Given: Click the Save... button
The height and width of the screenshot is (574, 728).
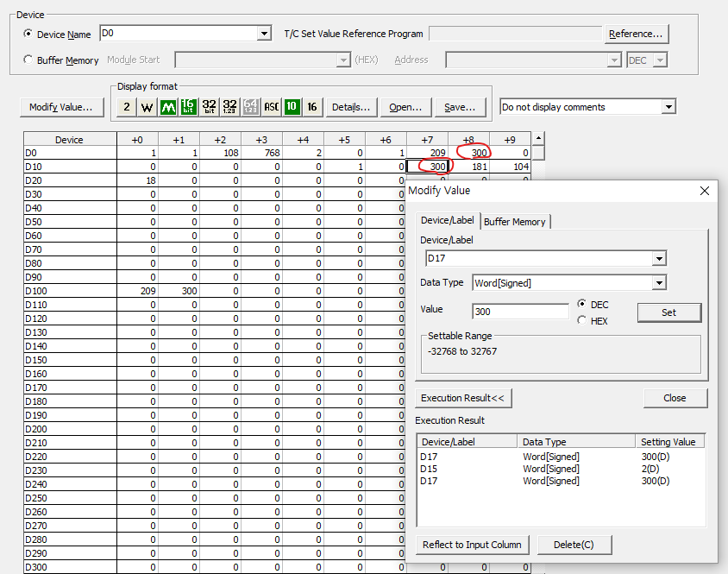Looking at the screenshot, I should click(x=460, y=107).
